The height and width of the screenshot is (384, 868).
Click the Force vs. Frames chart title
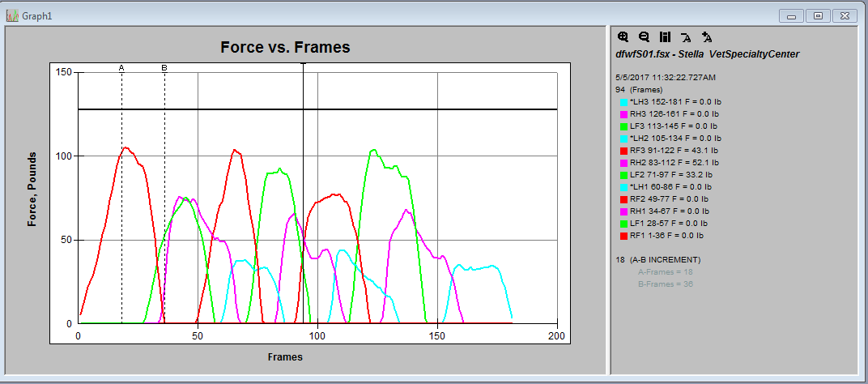point(285,48)
